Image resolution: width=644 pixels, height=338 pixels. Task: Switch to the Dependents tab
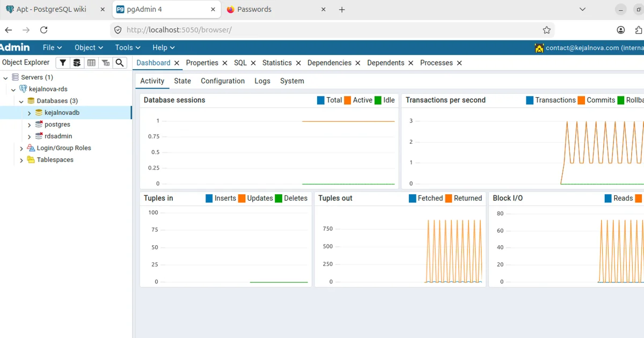click(386, 63)
